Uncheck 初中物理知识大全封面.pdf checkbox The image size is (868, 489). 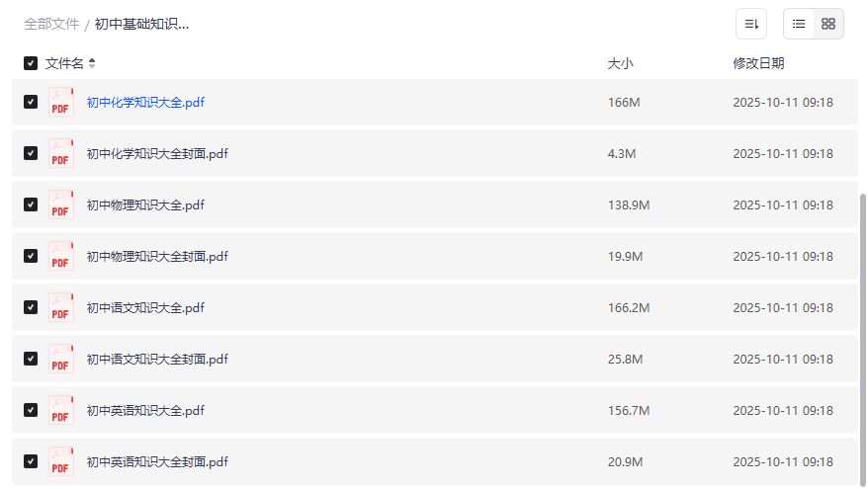pyautogui.click(x=31, y=256)
